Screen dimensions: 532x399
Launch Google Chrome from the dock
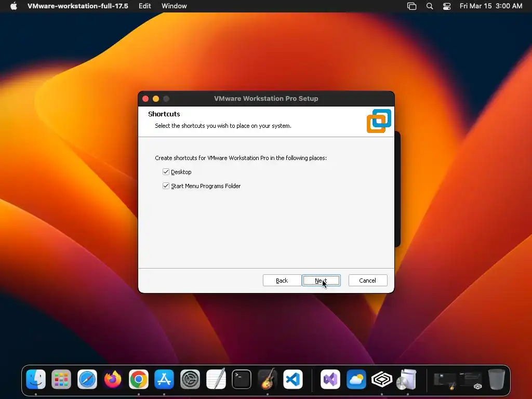point(138,379)
